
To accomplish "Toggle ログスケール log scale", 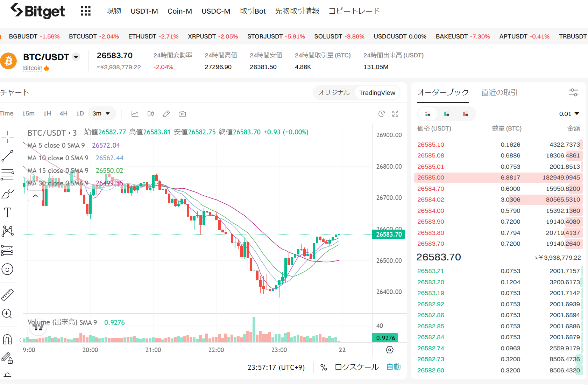I will [x=357, y=367].
